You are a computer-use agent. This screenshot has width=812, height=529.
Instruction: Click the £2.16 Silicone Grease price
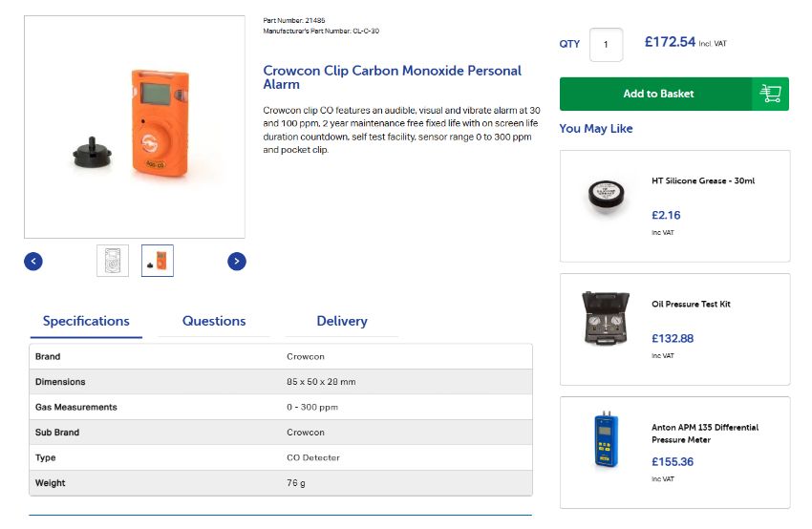(666, 216)
